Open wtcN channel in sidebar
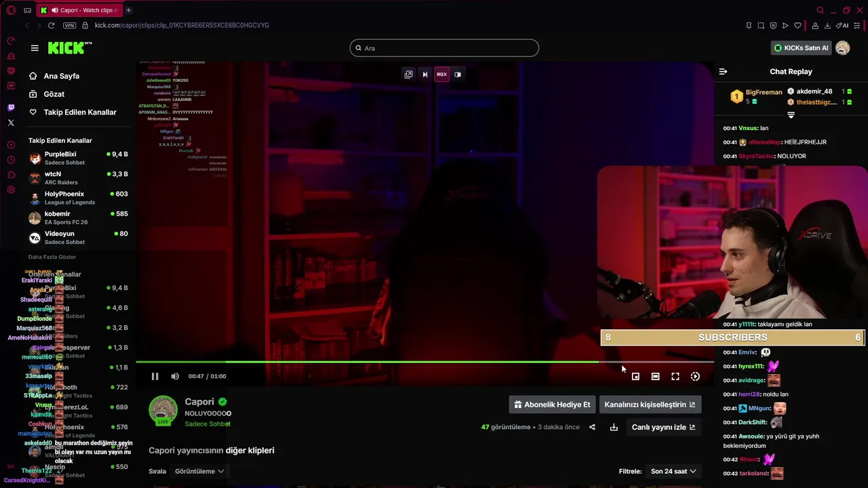This screenshot has width=868, height=488. [x=78, y=178]
